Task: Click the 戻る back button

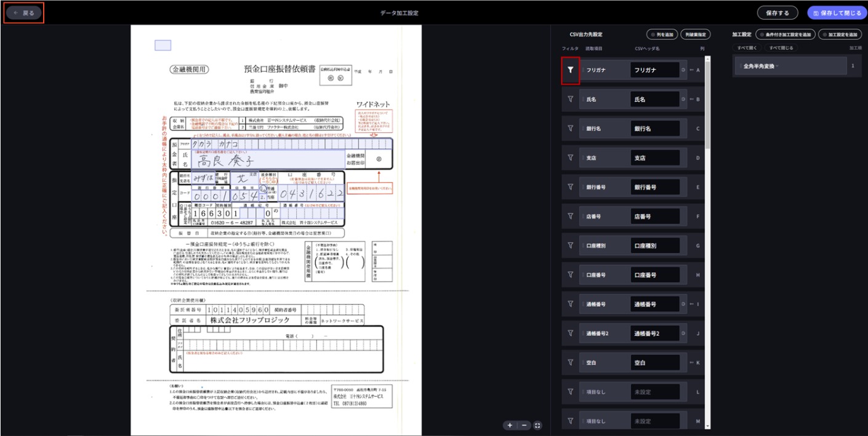Action: click(x=23, y=11)
